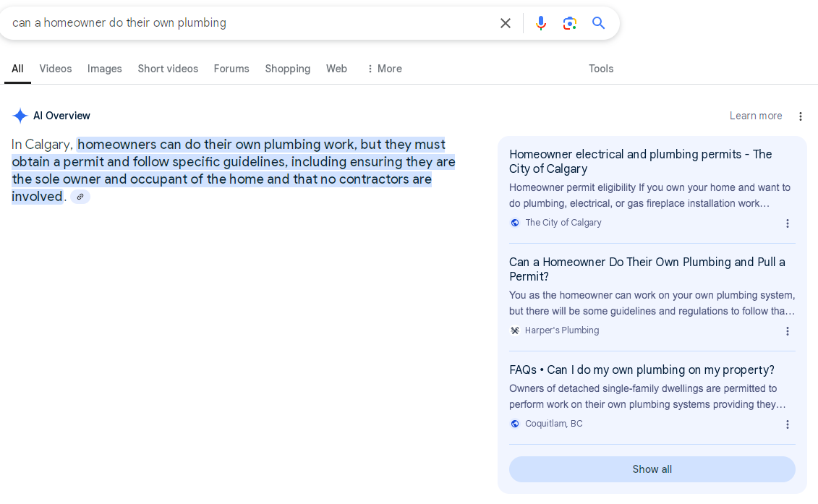This screenshot has height=504, width=818.
Task: Select the Forums tab
Action: click(231, 69)
